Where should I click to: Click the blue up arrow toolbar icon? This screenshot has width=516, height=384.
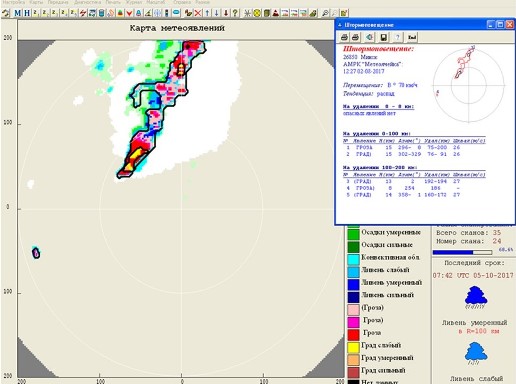(207, 13)
